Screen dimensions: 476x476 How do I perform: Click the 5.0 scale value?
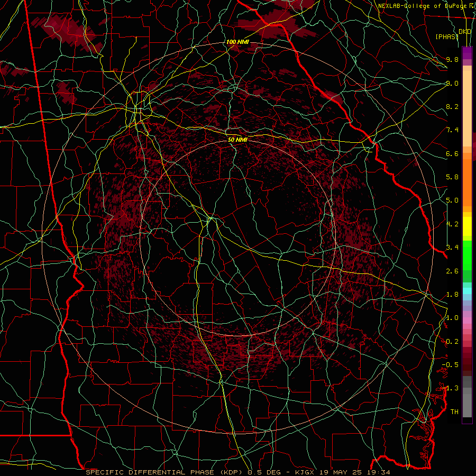(x=452, y=200)
